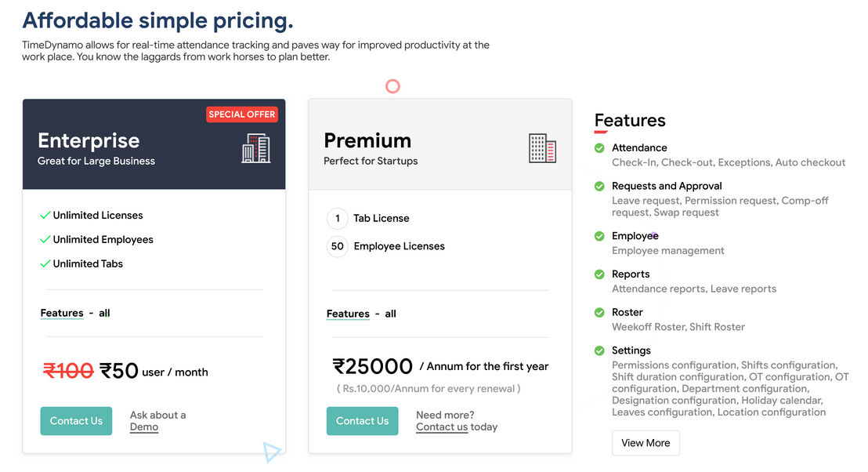Click the green check beside Requests and Approval
868x472 pixels.
tap(599, 186)
